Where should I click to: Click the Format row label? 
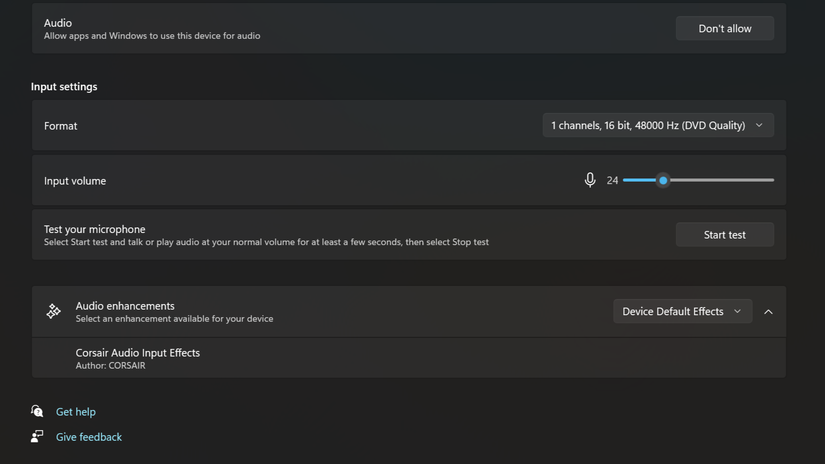click(x=61, y=126)
